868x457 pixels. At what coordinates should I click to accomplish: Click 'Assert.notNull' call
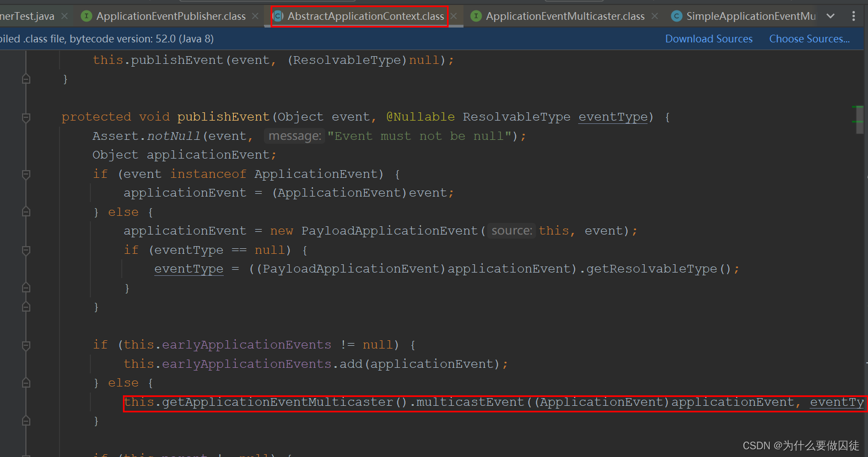tap(146, 136)
